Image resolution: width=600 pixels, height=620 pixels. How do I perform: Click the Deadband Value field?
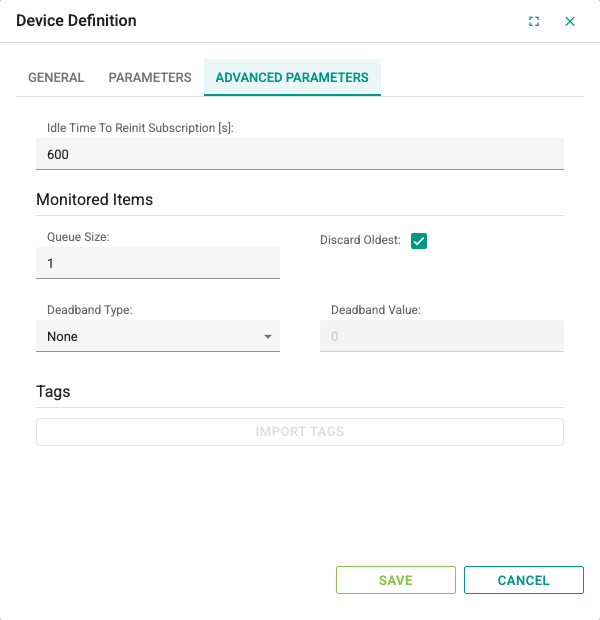coord(442,336)
